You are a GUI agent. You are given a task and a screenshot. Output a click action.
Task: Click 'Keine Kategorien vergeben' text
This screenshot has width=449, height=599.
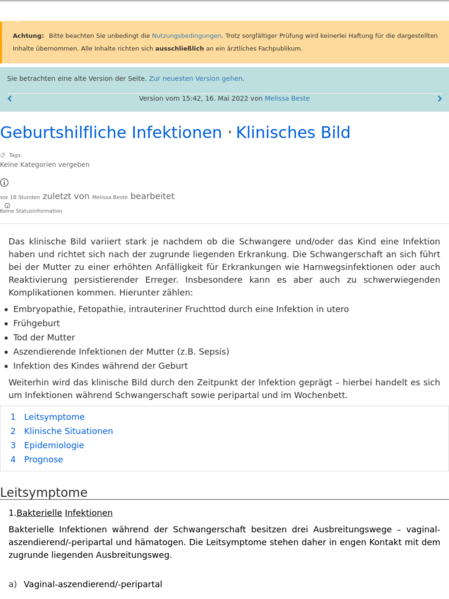pos(45,165)
